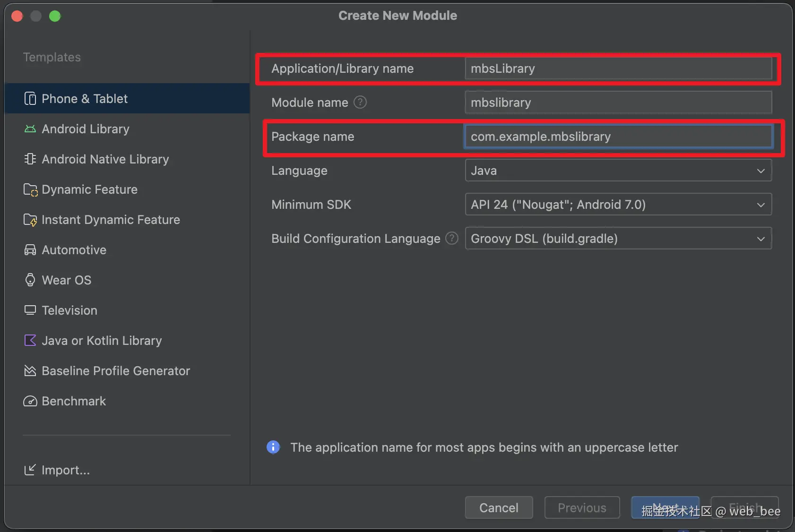Focus the Application/Library name field
The height and width of the screenshot is (532, 795).
point(618,69)
